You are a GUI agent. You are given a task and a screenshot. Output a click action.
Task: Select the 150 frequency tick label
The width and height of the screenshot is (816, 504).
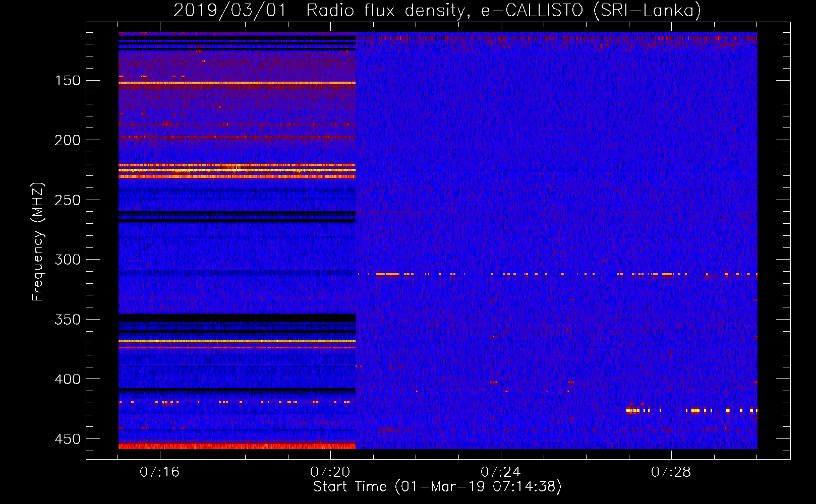point(68,81)
